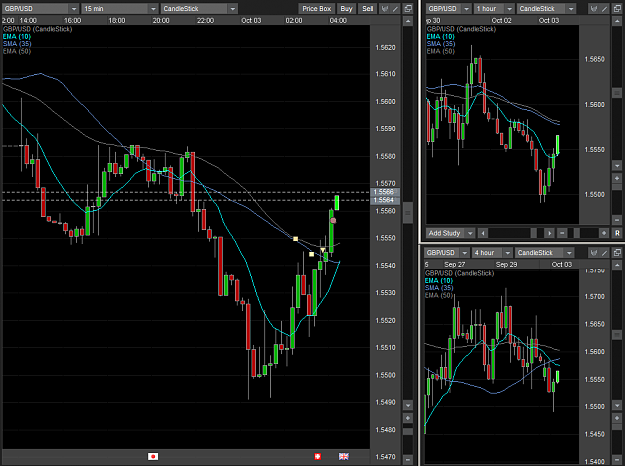Image resolution: width=625 pixels, height=466 pixels.
Task: Click the UK flag session marker
Action: [x=344, y=456]
